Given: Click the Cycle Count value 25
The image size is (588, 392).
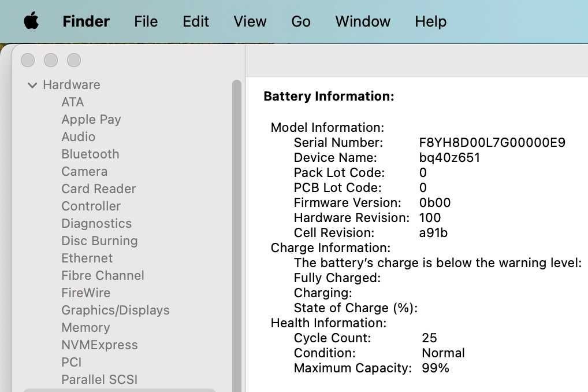Looking at the screenshot, I should 429,338.
